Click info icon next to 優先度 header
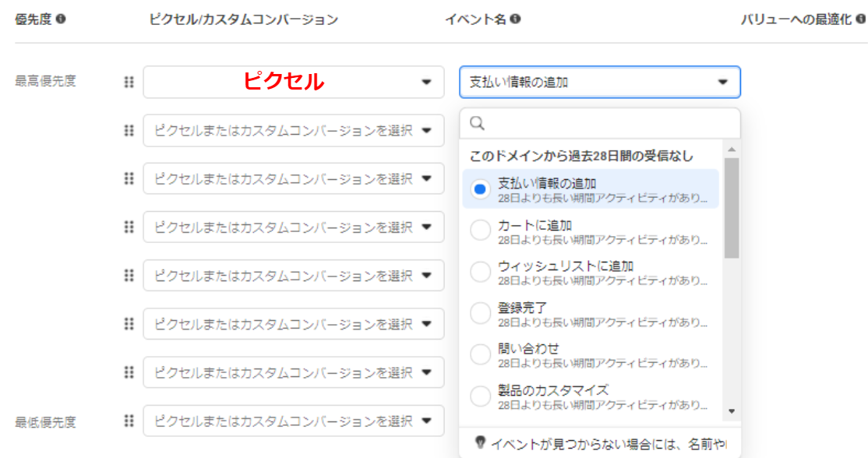 pos(61,19)
